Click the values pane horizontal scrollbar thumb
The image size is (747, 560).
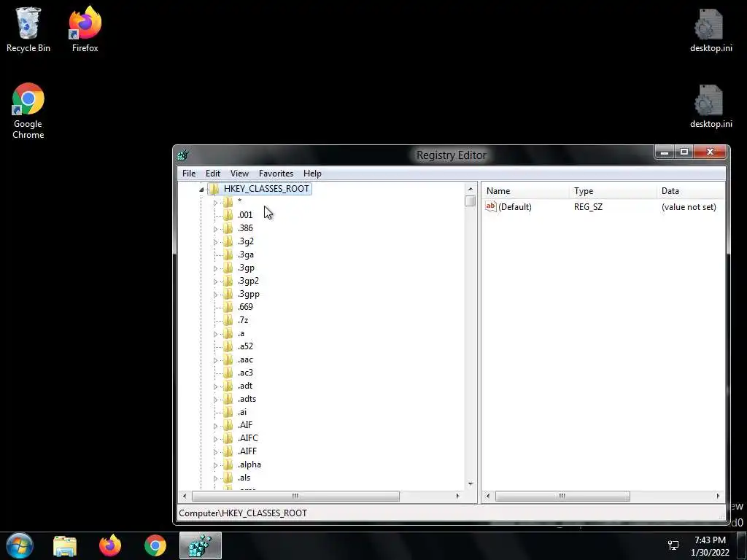tap(562, 496)
